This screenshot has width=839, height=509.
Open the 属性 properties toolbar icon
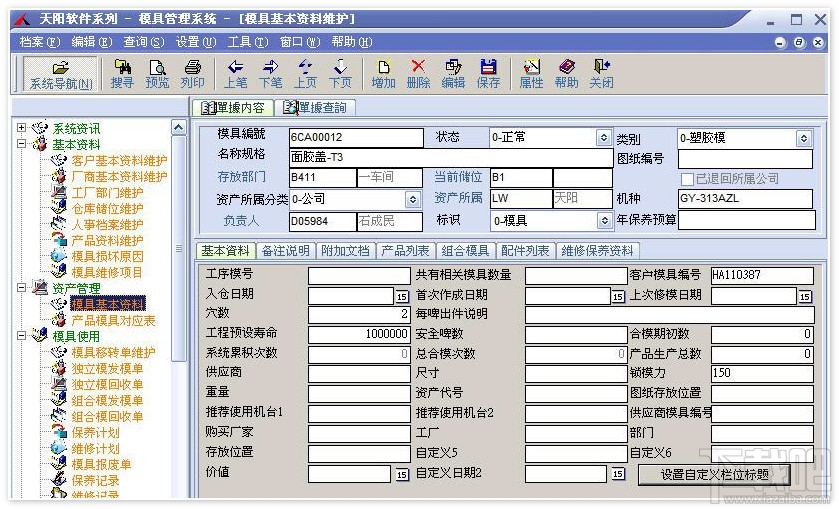[x=531, y=74]
